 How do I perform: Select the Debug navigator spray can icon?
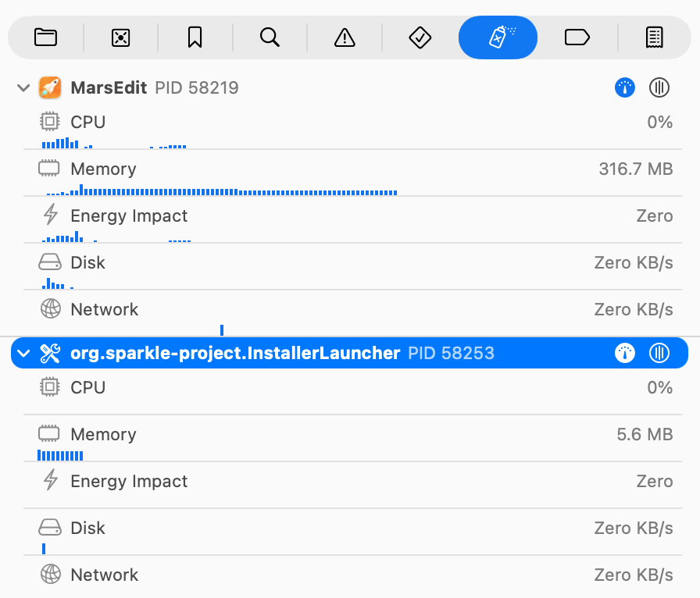pos(498,37)
